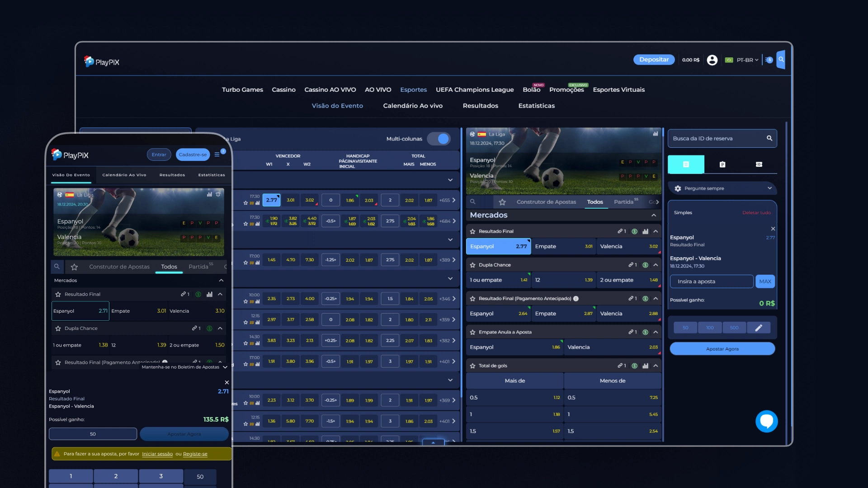Image resolution: width=868 pixels, height=488 pixels.
Task: Select '1 ou empate' 1.41 odds on desktop
Action: point(498,280)
